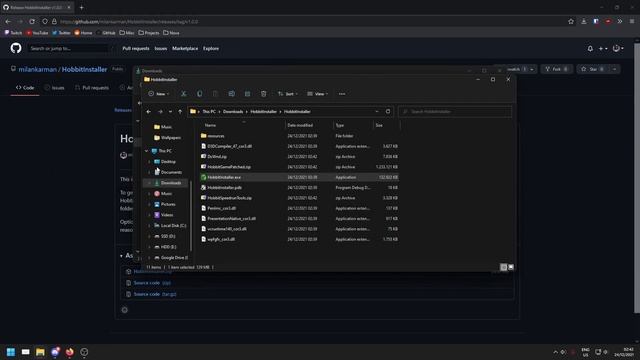Expand the Desktop node in the sidebar
Screen dimensions: 640x360
[149, 162]
